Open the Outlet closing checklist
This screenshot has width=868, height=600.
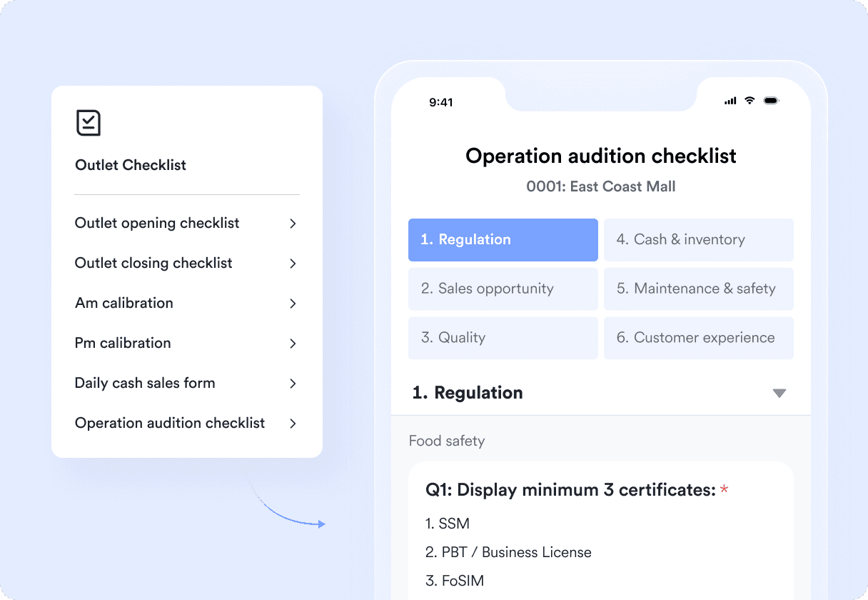coord(153,263)
